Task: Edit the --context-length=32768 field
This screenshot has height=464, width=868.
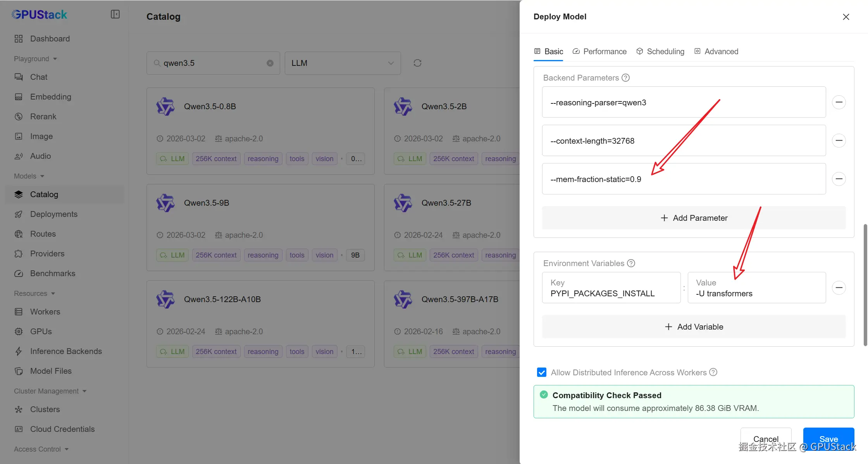Action: click(684, 141)
